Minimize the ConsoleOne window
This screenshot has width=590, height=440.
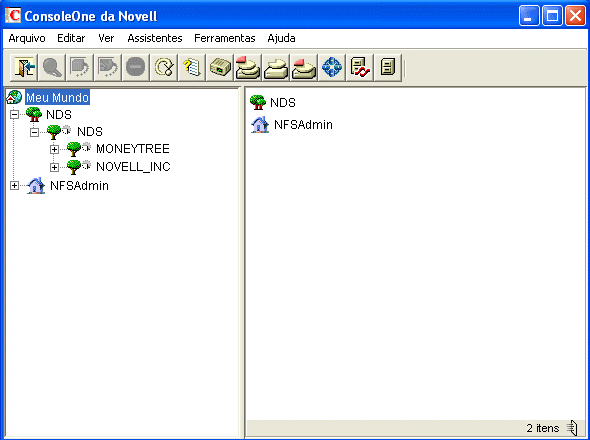[529, 16]
